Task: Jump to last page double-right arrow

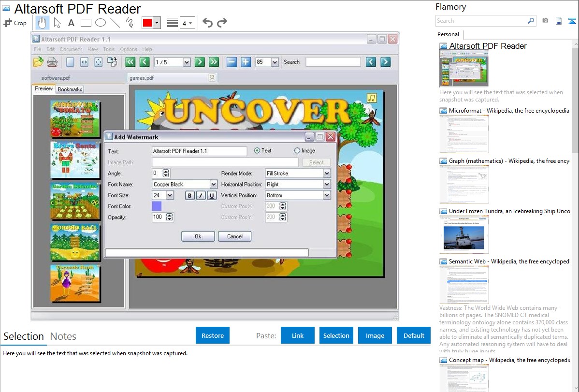Action: pyautogui.click(x=214, y=62)
